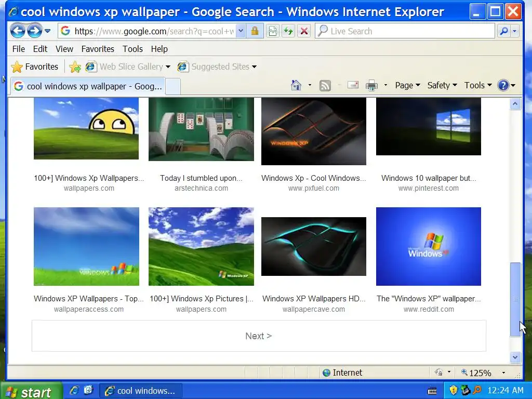
Task: Click the Protected Mode status icon
Action: [x=438, y=373]
